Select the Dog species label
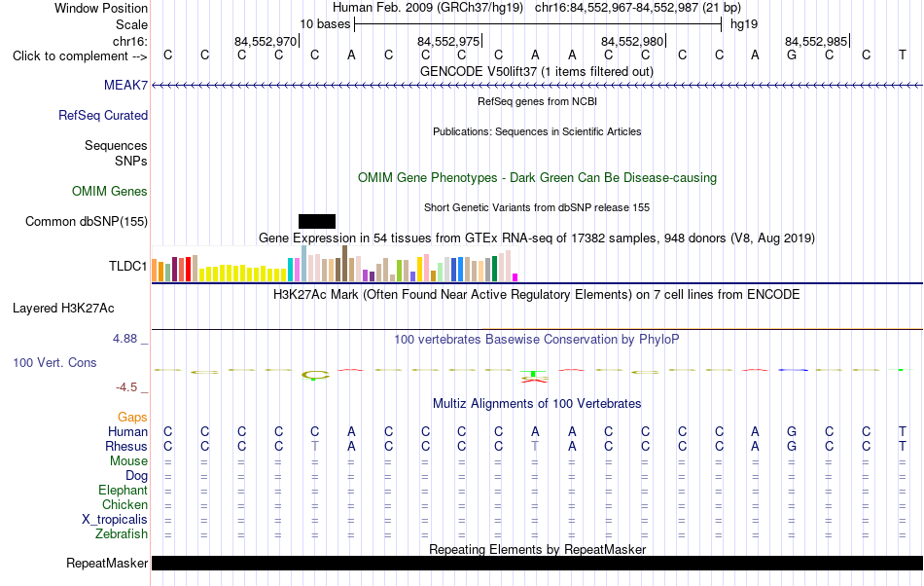The image size is (924, 586). pos(136,476)
